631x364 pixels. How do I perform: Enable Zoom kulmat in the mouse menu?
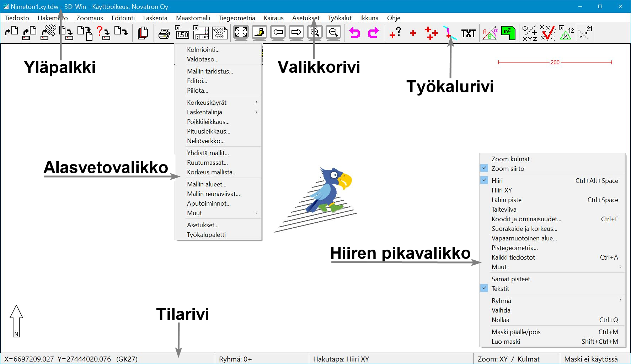[x=510, y=159]
